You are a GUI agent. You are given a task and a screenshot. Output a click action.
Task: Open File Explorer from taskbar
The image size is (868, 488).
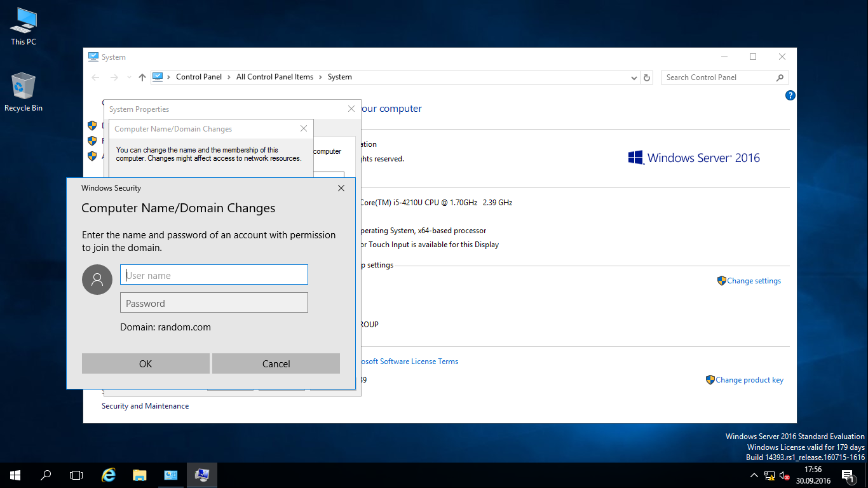140,475
